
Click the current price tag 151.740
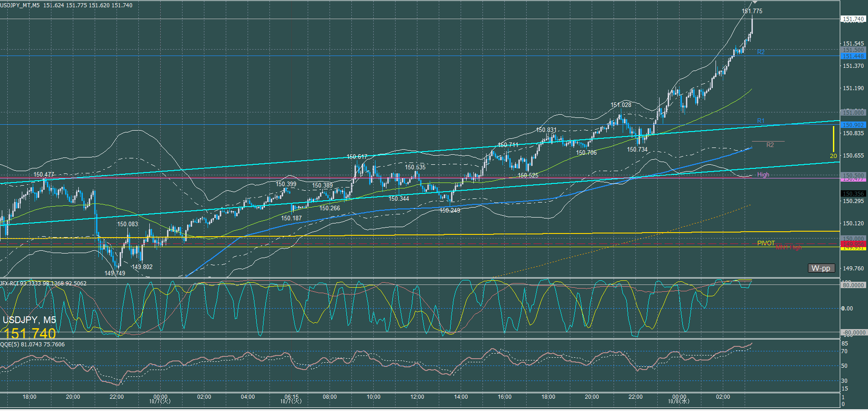pos(853,19)
